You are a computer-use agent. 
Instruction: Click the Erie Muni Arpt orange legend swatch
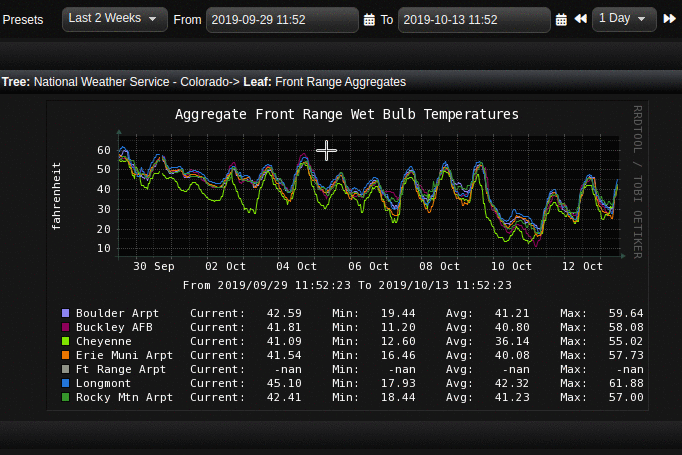[66, 355]
